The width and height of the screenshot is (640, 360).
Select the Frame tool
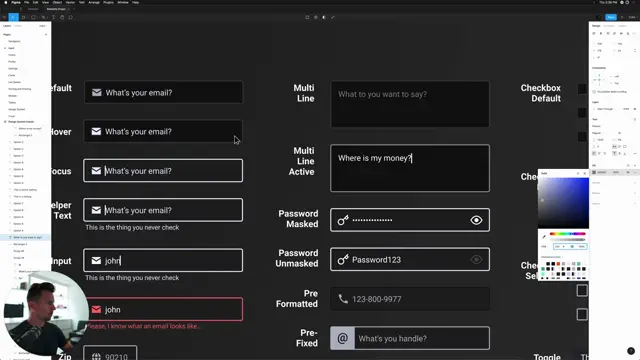(23, 18)
